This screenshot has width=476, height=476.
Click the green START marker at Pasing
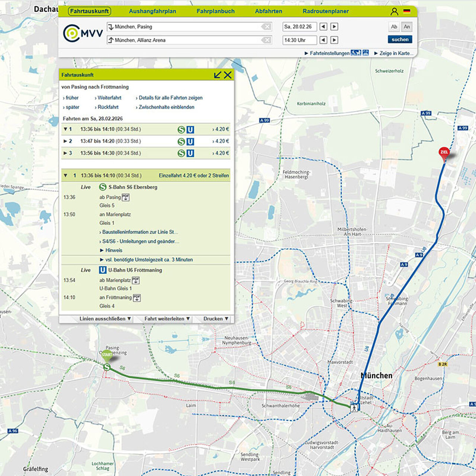107,355
